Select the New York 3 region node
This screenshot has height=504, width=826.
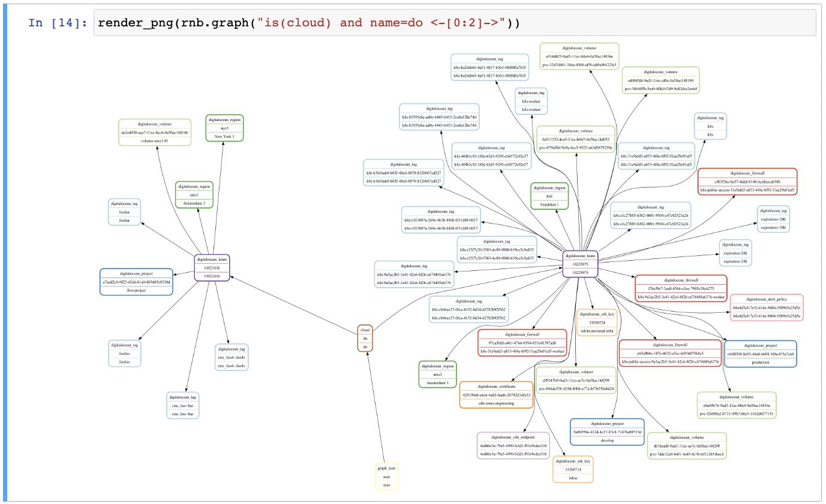click(224, 128)
